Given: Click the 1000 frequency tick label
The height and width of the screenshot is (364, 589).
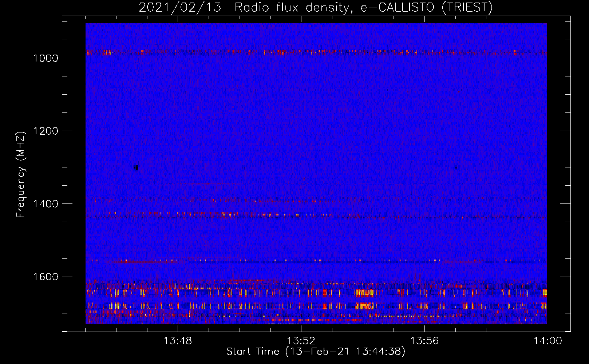Looking at the screenshot, I should (46, 58).
